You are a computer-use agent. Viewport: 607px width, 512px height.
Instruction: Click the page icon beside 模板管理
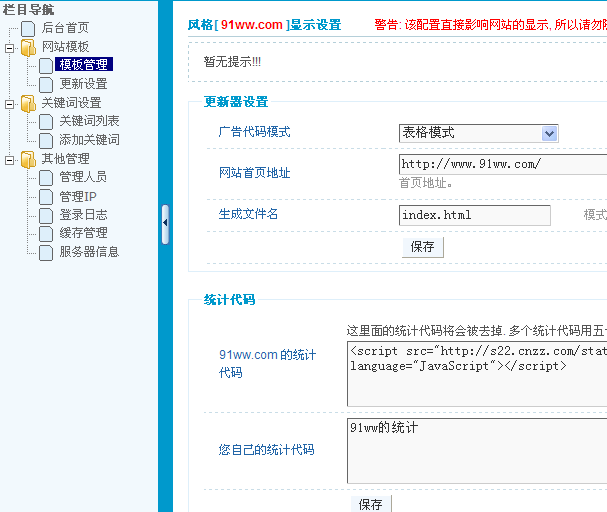coord(46,65)
